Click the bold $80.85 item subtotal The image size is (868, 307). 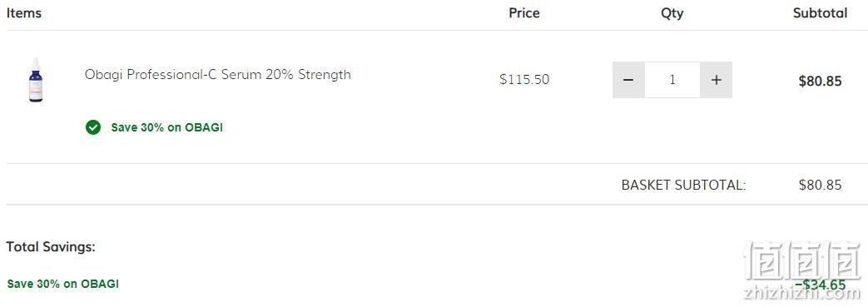[x=820, y=82]
